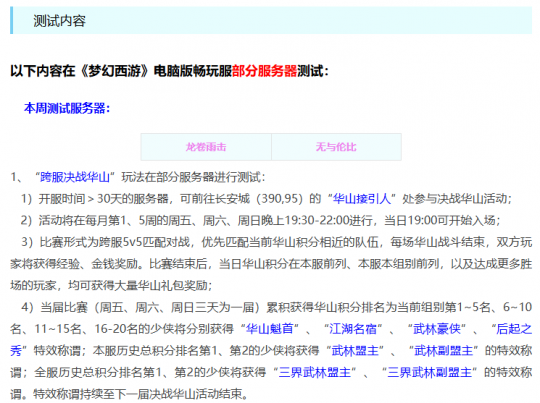Click the 武林盟主 title link

click(x=355, y=351)
